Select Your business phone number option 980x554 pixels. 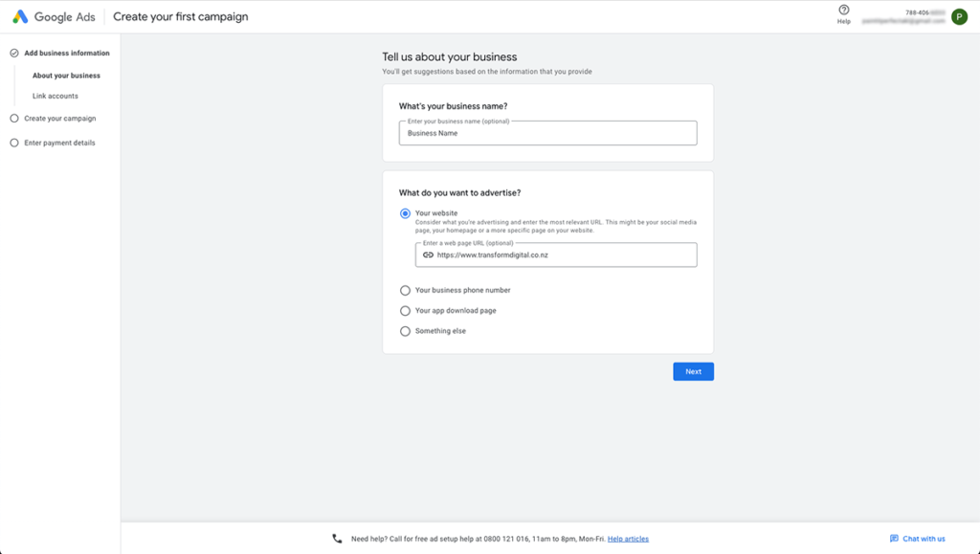405,290
